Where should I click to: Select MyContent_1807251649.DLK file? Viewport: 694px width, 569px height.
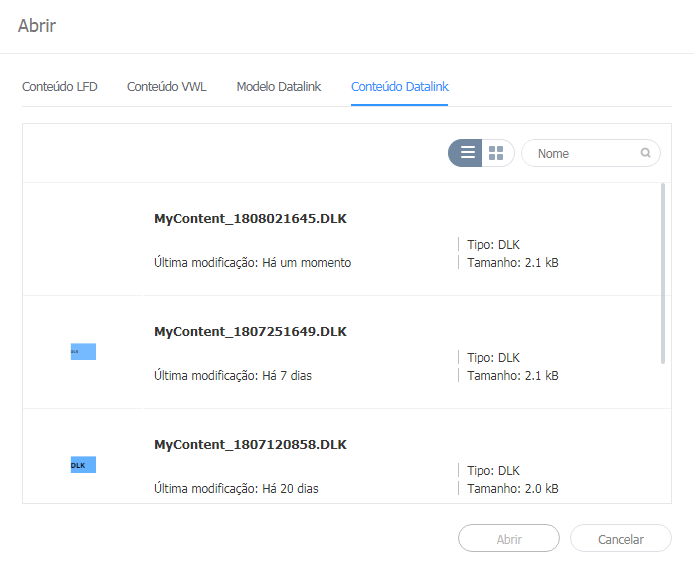point(250,332)
